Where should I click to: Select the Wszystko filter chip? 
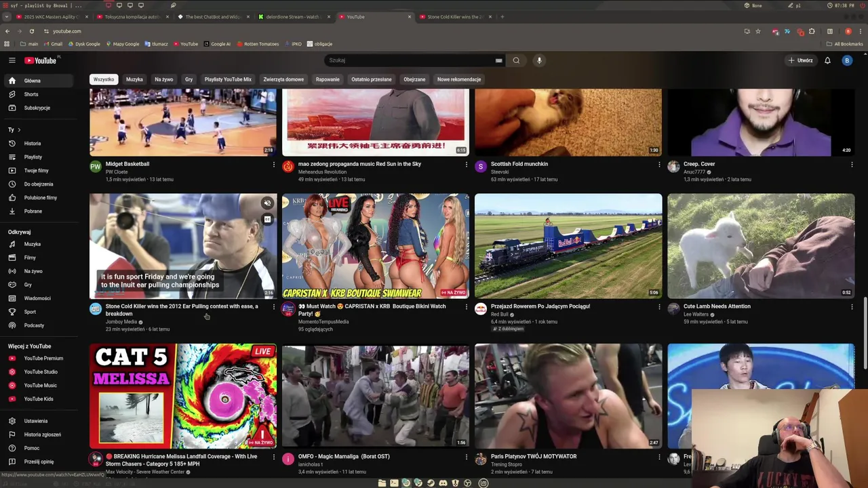pos(104,79)
